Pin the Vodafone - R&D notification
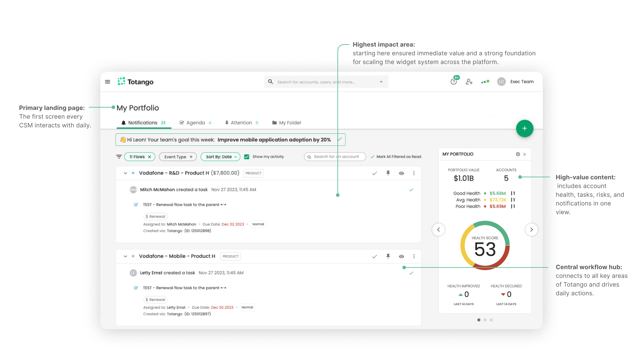644x362 pixels. pos(388,173)
